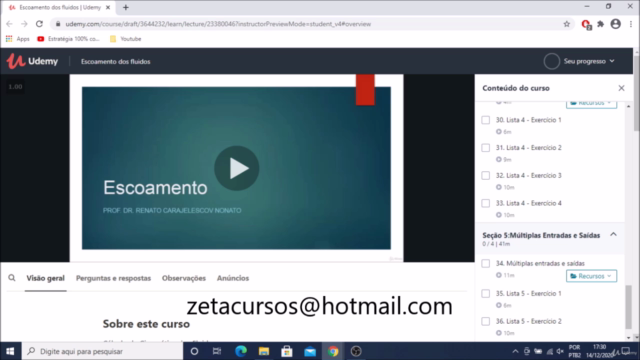This screenshot has height=360, width=640.
Task: Open a new browser tab
Action: click(126, 7)
